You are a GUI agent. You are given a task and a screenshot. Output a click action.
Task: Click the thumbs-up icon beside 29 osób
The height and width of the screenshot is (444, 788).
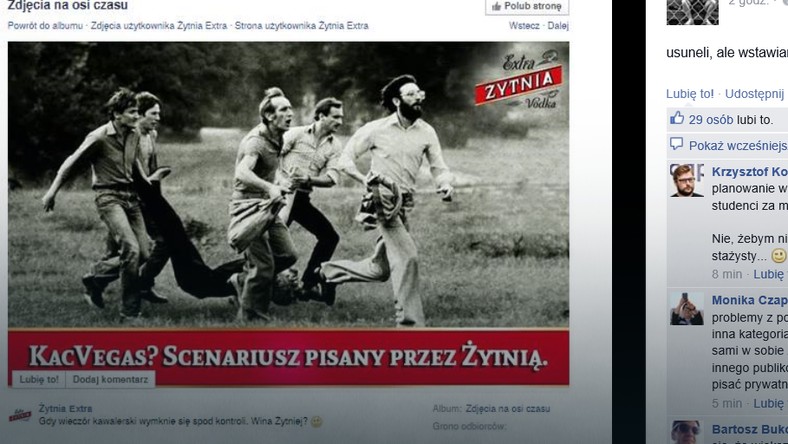pos(677,118)
